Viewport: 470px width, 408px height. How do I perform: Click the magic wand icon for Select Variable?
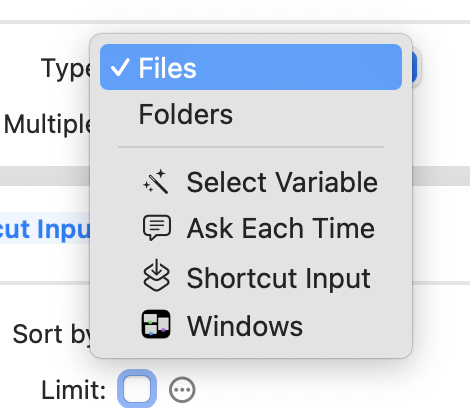point(156,182)
